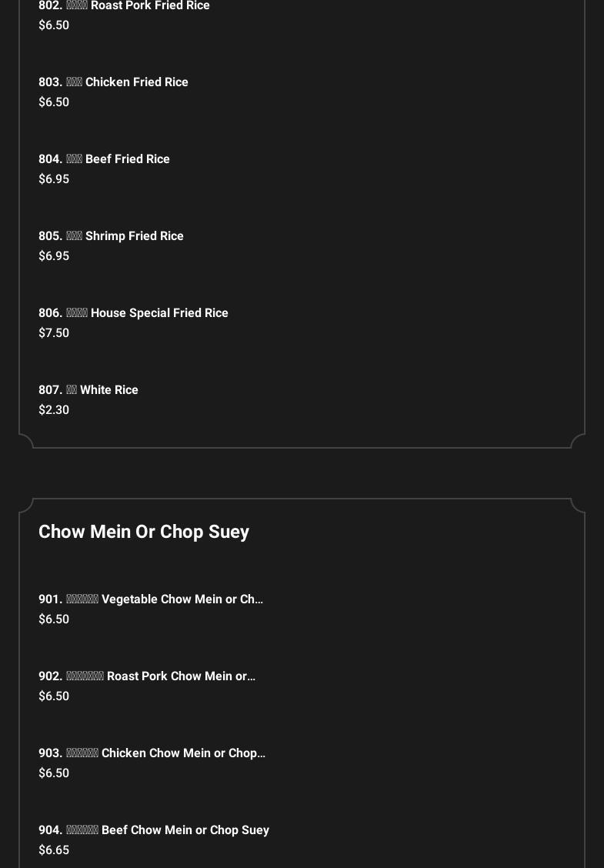Screen dimensions: 604x868
Task: Click the $6.95 price under Beef Fried Rice
Action: (x=54, y=179)
